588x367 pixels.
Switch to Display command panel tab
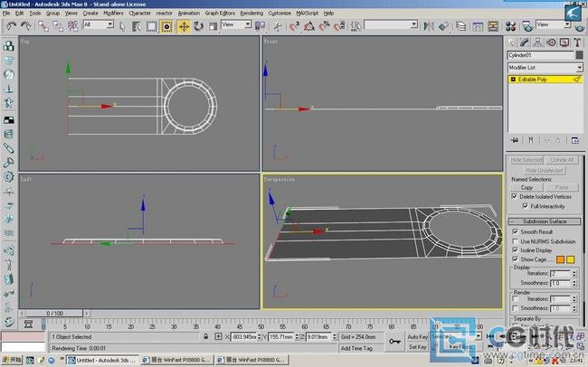tap(564, 42)
